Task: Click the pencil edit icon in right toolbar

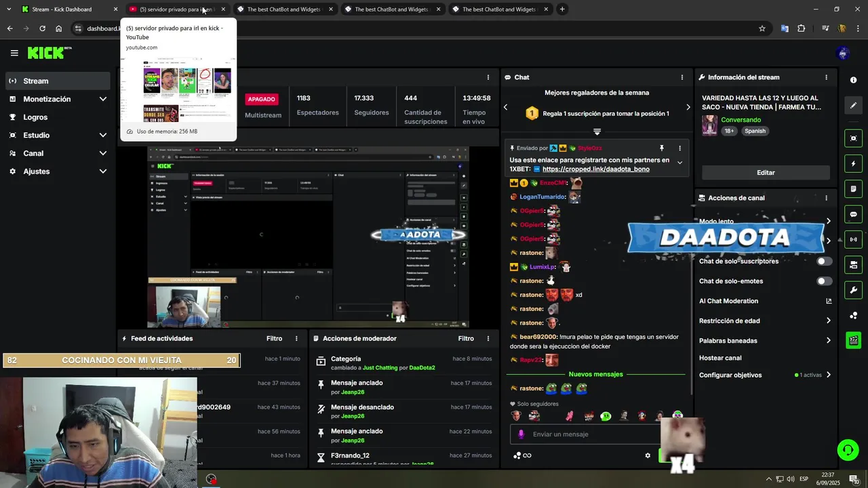Action: click(x=853, y=105)
